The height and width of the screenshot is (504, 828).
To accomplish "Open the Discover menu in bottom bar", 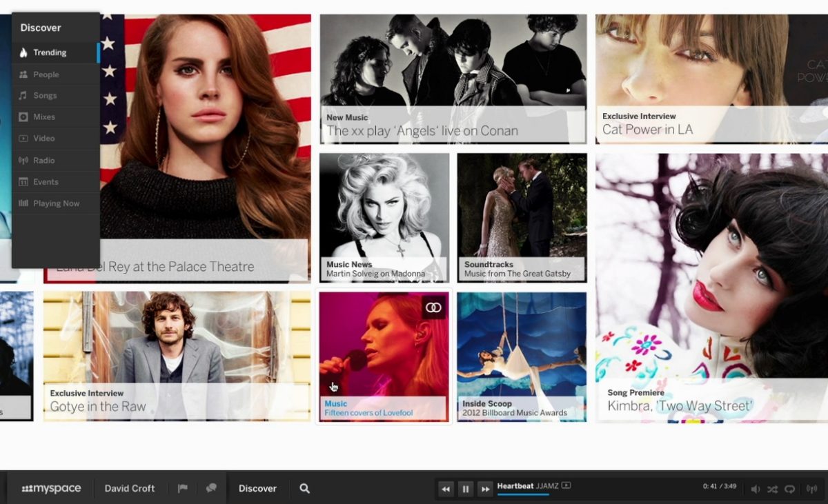I will click(257, 488).
